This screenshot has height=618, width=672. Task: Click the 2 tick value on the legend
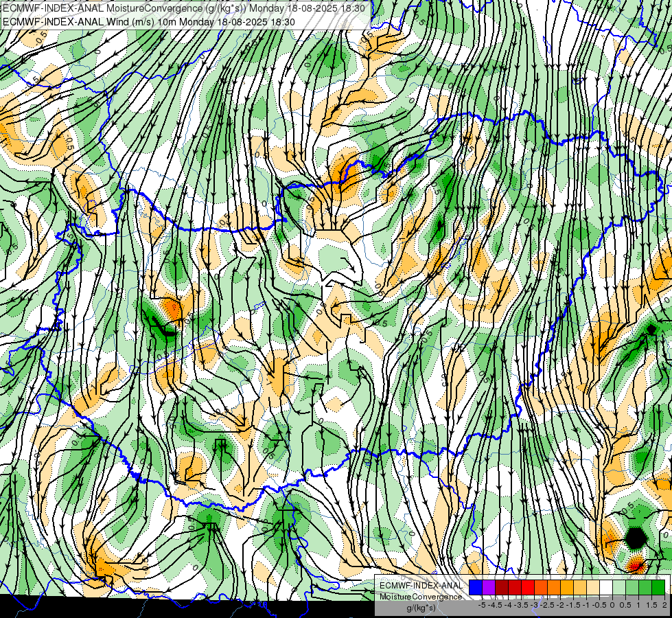point(664,605)
